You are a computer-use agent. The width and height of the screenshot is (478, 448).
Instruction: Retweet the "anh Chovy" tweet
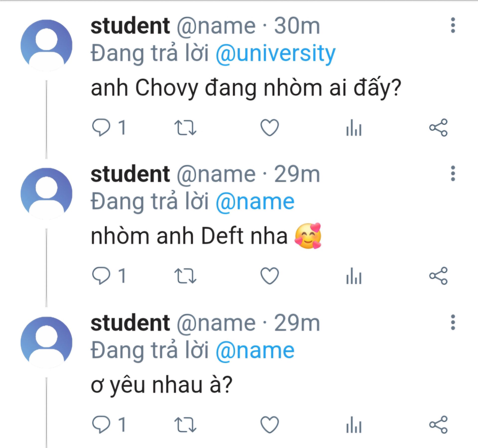185,128
